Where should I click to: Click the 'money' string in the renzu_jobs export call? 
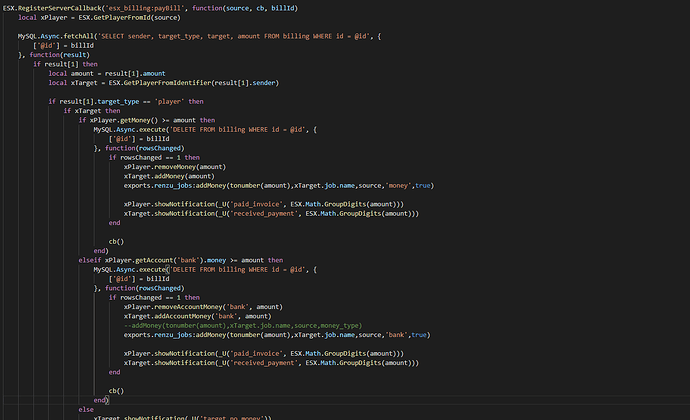tap(398, 186)
